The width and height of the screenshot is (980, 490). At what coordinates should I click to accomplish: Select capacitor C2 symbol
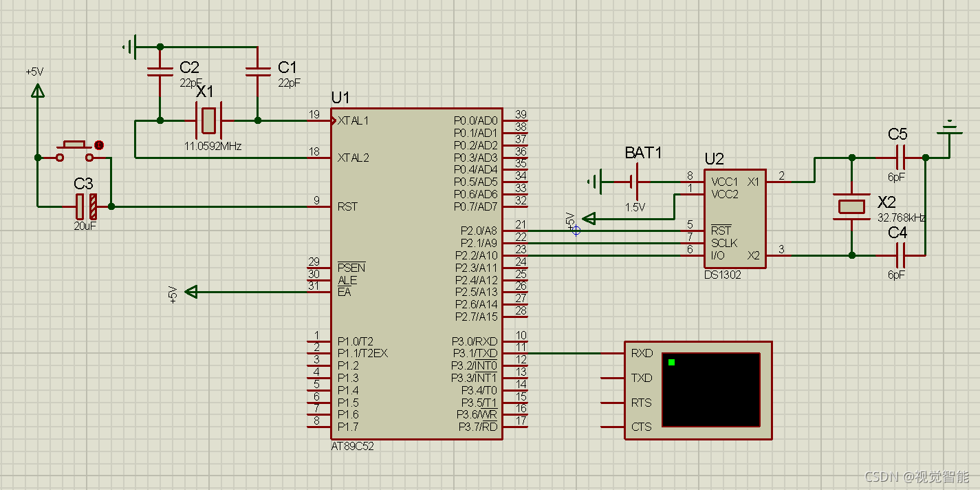tap(160, 71)
